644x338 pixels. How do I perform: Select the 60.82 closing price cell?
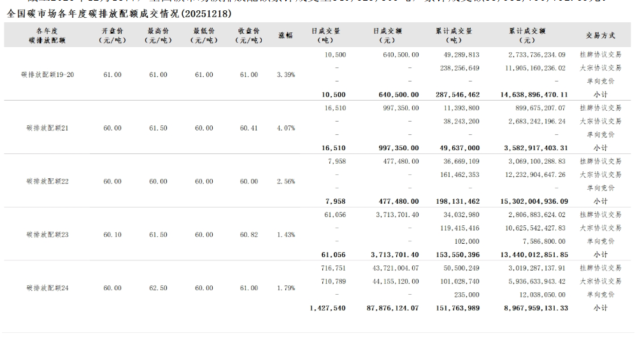tap(248, 235)
